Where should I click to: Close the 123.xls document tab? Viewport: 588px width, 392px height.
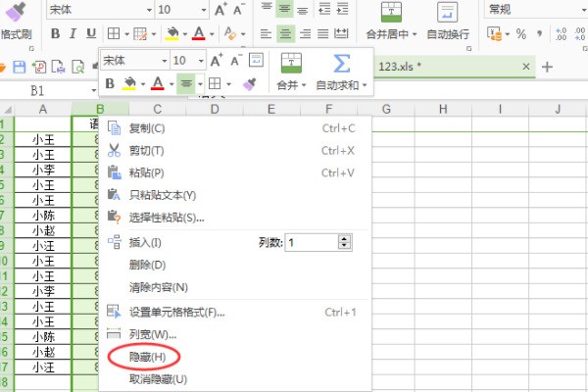click(x=526, y=67)
